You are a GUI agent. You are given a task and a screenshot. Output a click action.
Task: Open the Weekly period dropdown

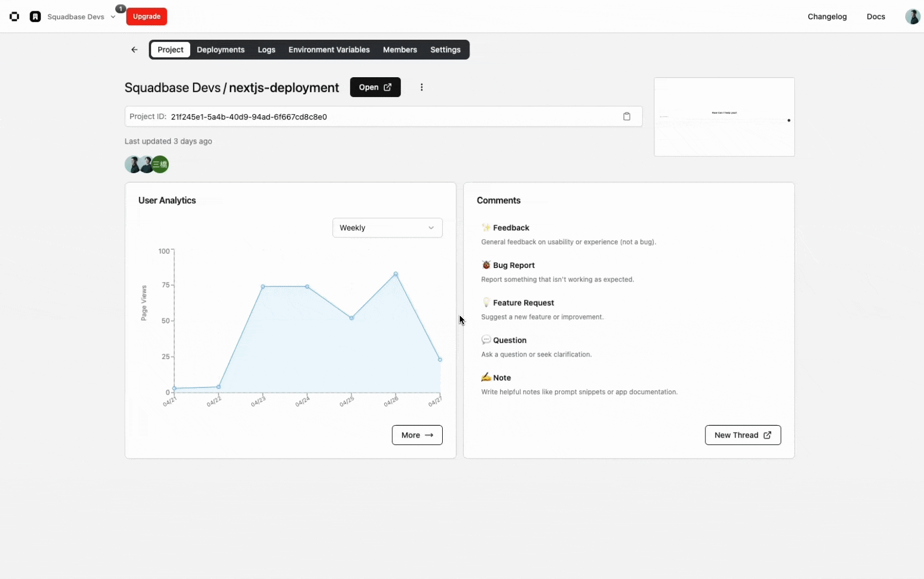pos(388,228)
